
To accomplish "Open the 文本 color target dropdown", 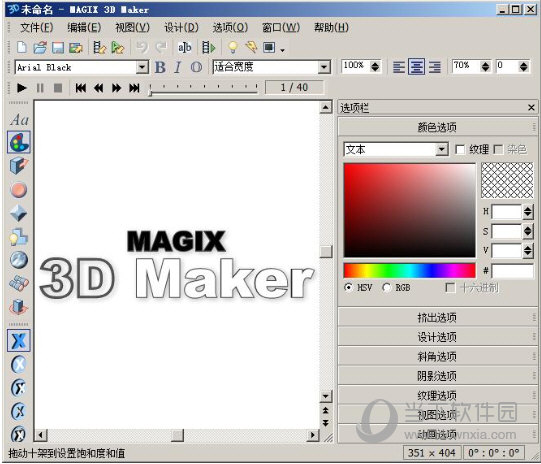I will 441,150.
